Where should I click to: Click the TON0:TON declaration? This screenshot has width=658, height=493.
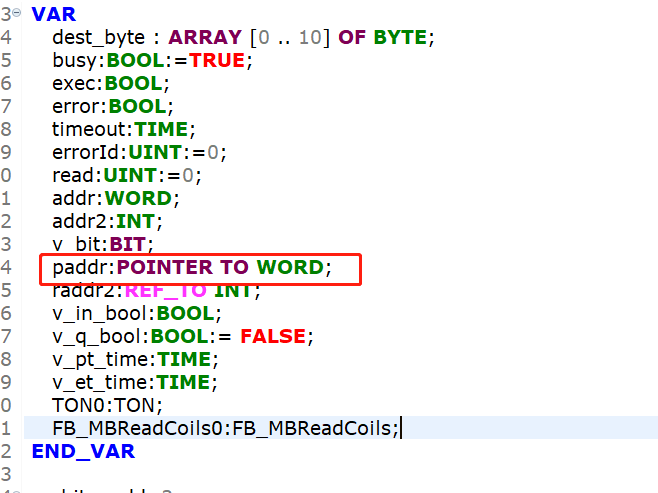pos(107,405)
